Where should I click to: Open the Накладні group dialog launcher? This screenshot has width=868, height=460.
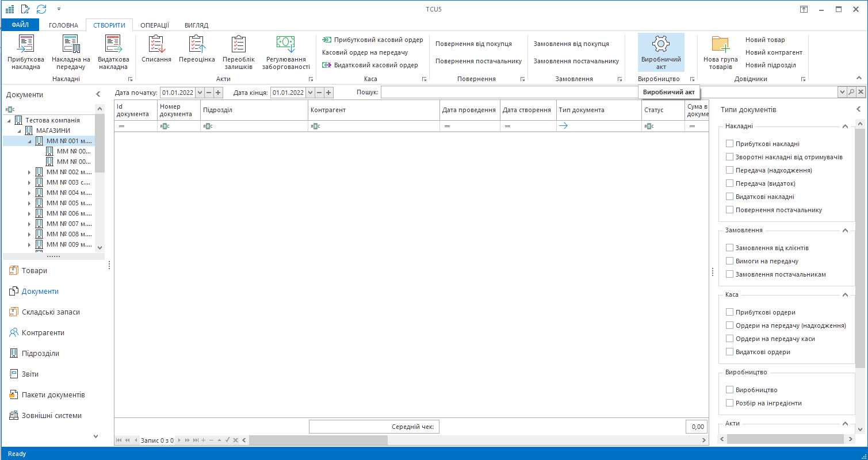click(x=131, y=79)
